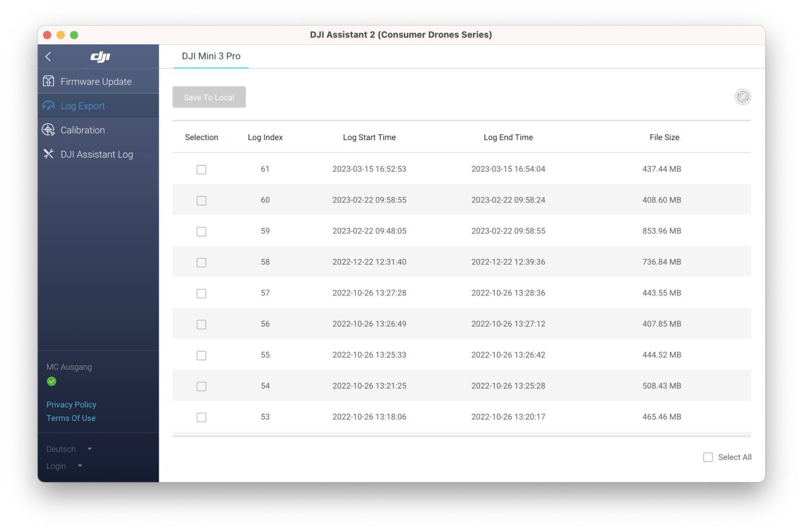Click the back arrow in sidebar header

48,56
